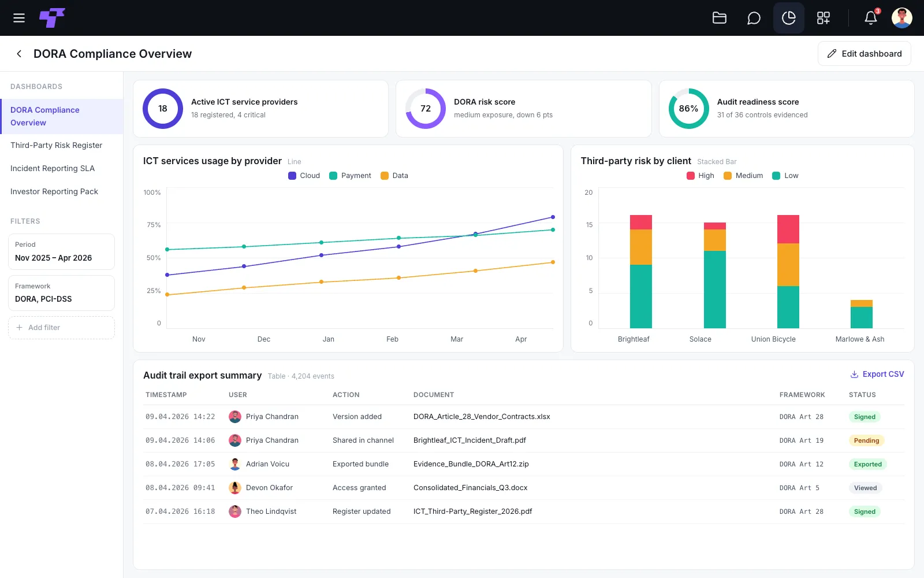Click the 4,204 events table label
This screenshot has width=924, height=578.
pyautogui.click(x=313, y=376)
